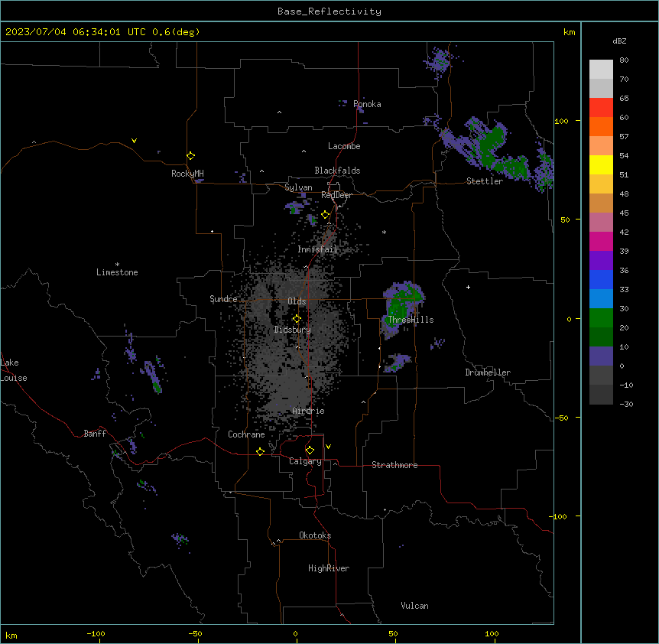
Task: Select the yellow diamond marker right of Cochrane
Action: click(260, 451)
